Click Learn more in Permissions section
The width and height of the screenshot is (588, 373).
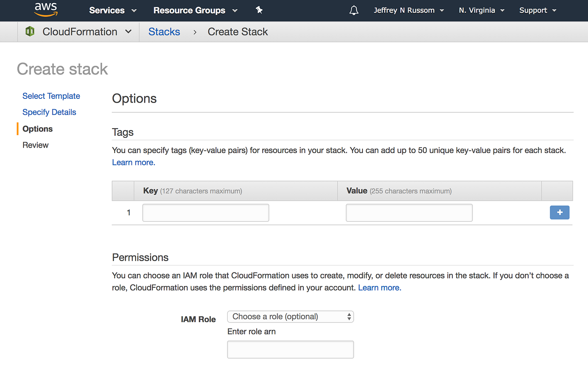click(379, 288)
